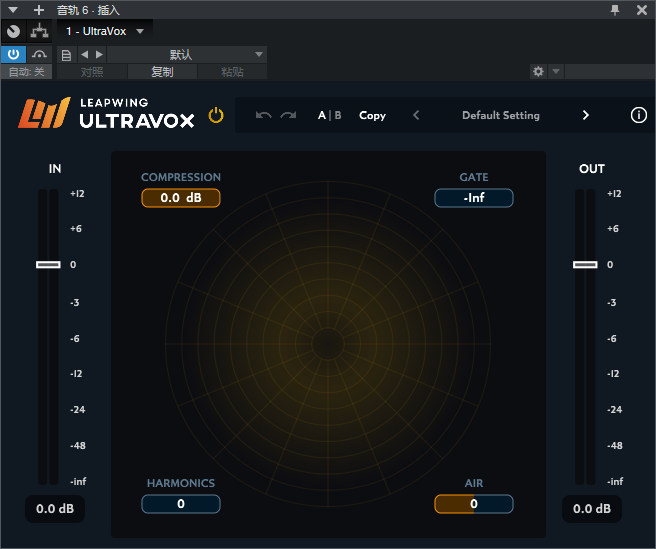Click the OUT 0.0 dB readout
Image resolution: width=656 pixels, height=549 pixels.
(x=592, y=509)
